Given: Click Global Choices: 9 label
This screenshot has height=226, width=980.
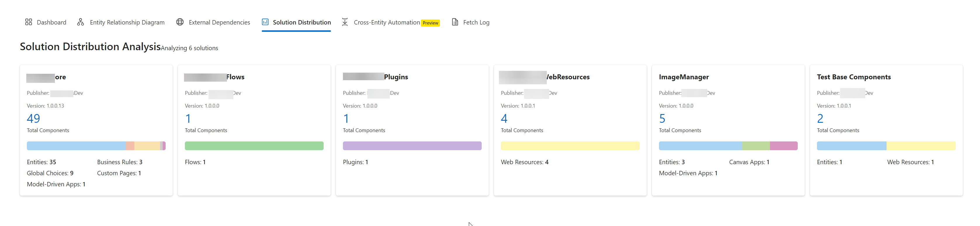Looking at the screenshot, I should [x=50, y=173].
